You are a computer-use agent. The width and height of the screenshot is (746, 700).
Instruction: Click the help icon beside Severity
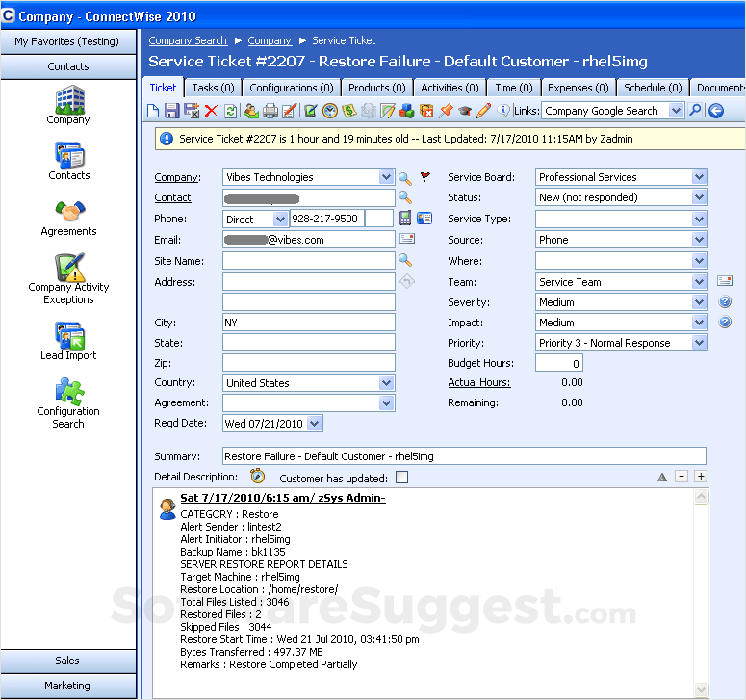coord(725,302)
